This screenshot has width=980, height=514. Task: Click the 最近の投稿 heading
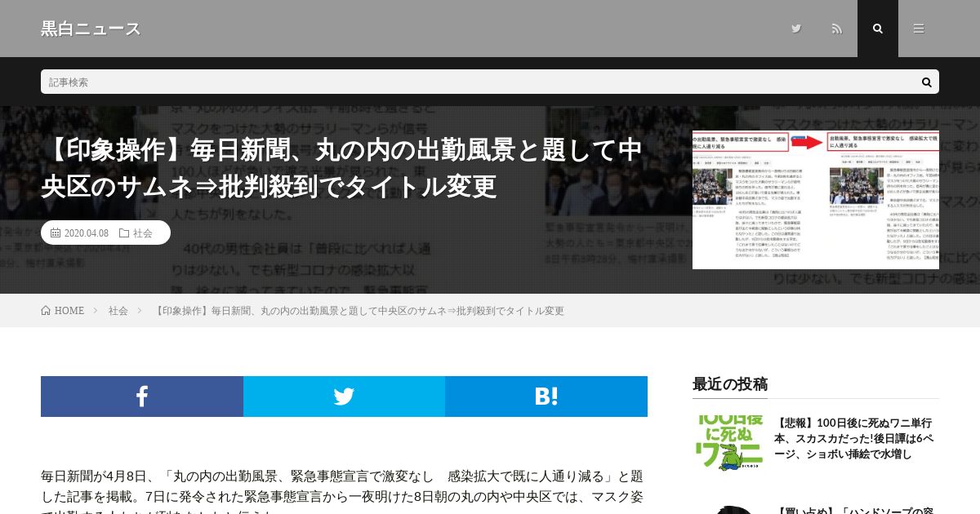point(730,383)
